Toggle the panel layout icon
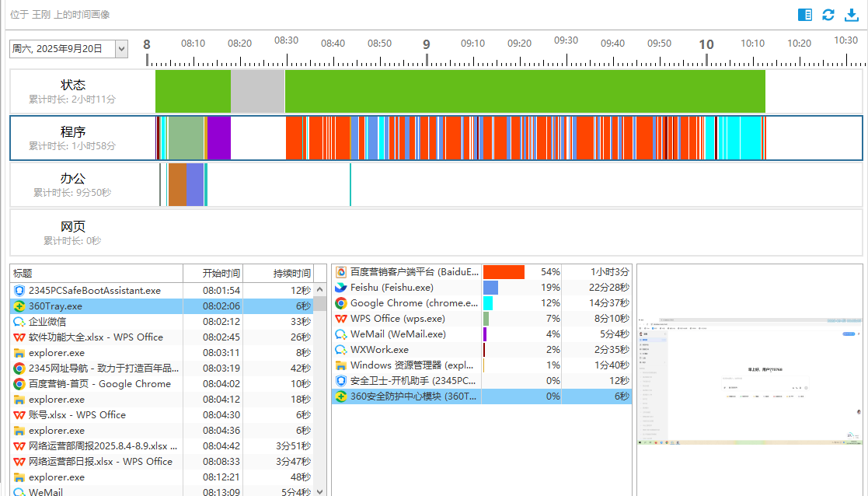 click(x=805, y=15)
